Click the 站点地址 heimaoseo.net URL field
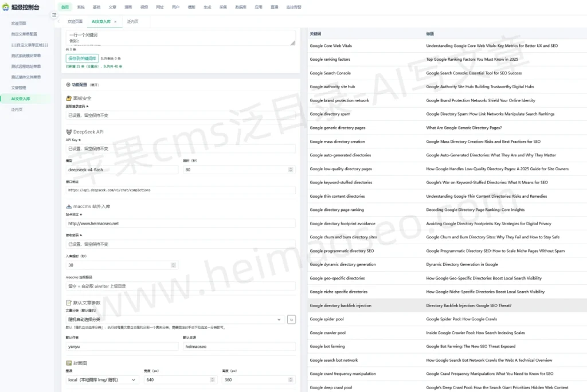Viewport: 587px width, 392px height. coord(181,224)
